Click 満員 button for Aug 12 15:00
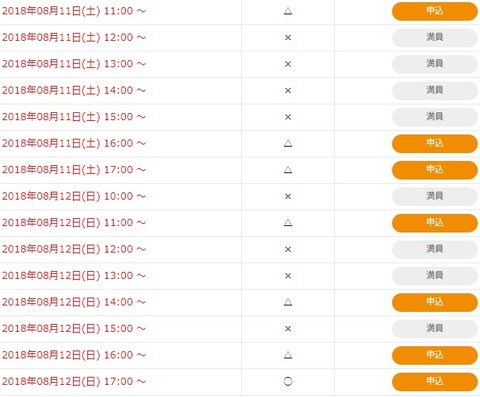The height and width of the screenshot is (397, 480). pos(435,328)
